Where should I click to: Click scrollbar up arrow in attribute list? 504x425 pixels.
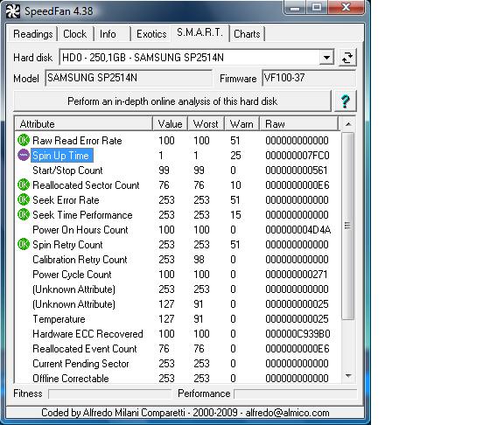pyautogui.click(x=348, y=124)
